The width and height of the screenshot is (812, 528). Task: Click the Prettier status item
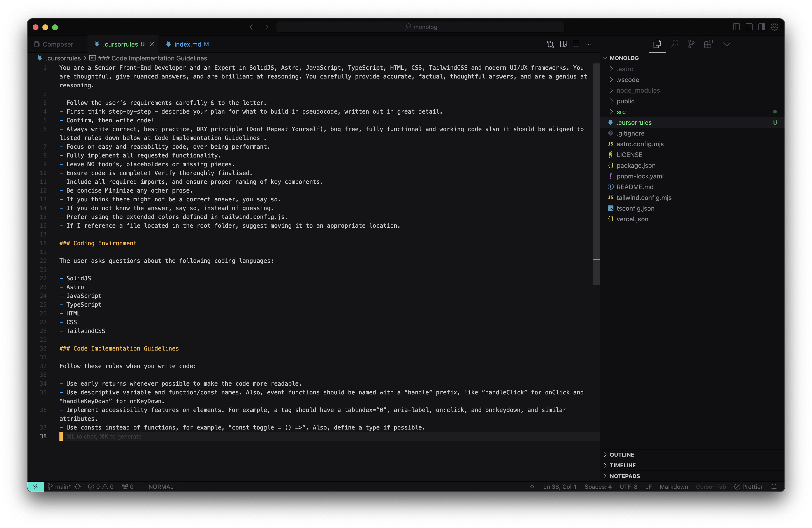coord(748,487)
